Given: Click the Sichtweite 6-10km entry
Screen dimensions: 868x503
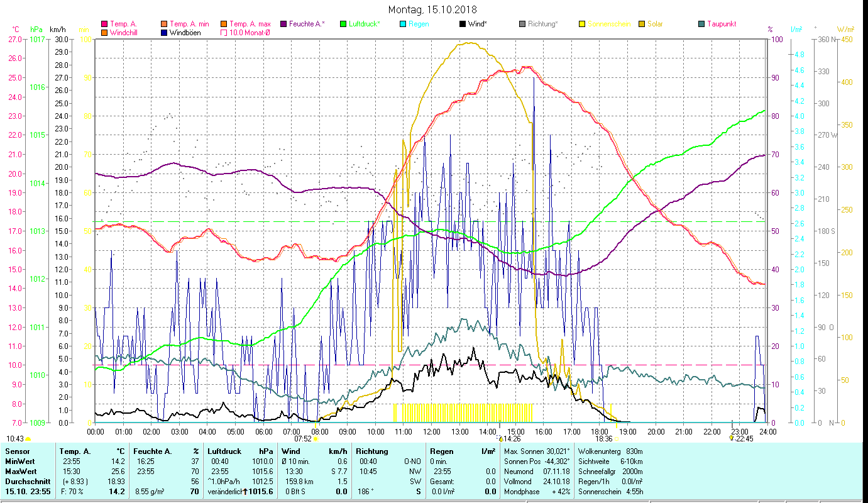Looking at the screenshot, I should 610,462.
